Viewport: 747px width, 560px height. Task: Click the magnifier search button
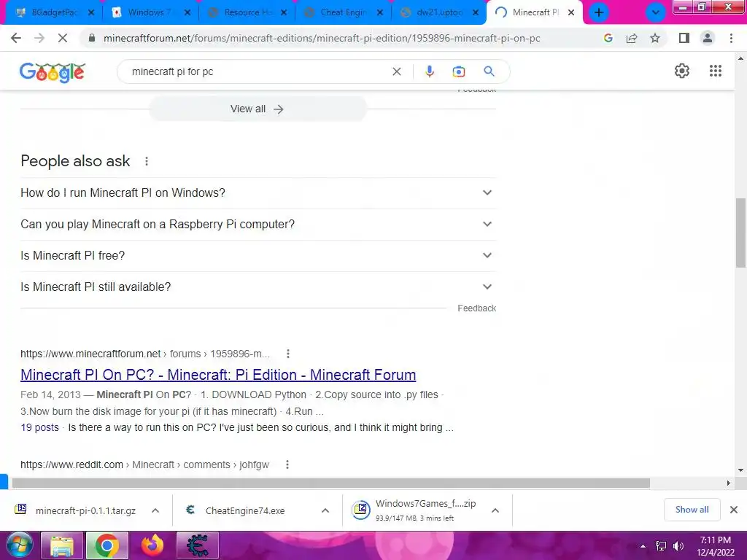[489, 71]
